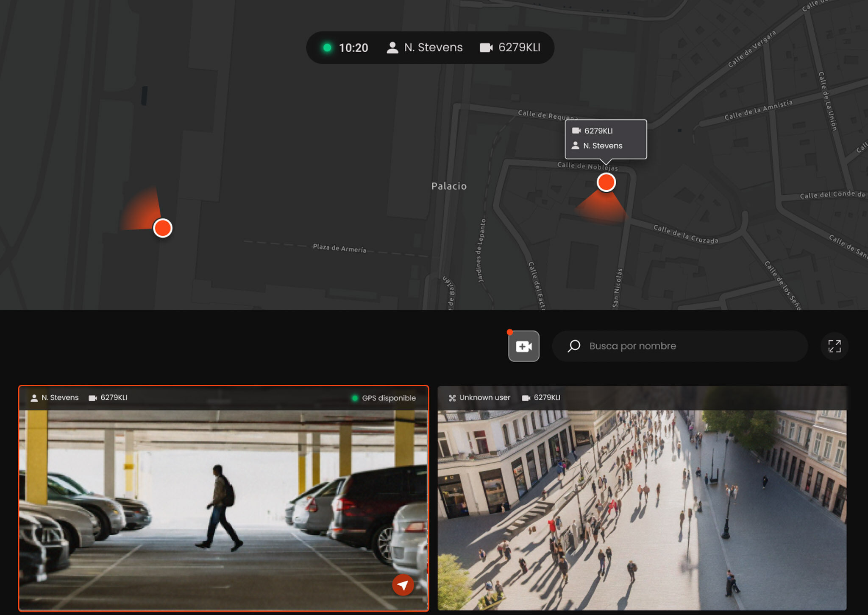
Task: Click in the 'Busca por nombre' search field
Action: [678, 346]
